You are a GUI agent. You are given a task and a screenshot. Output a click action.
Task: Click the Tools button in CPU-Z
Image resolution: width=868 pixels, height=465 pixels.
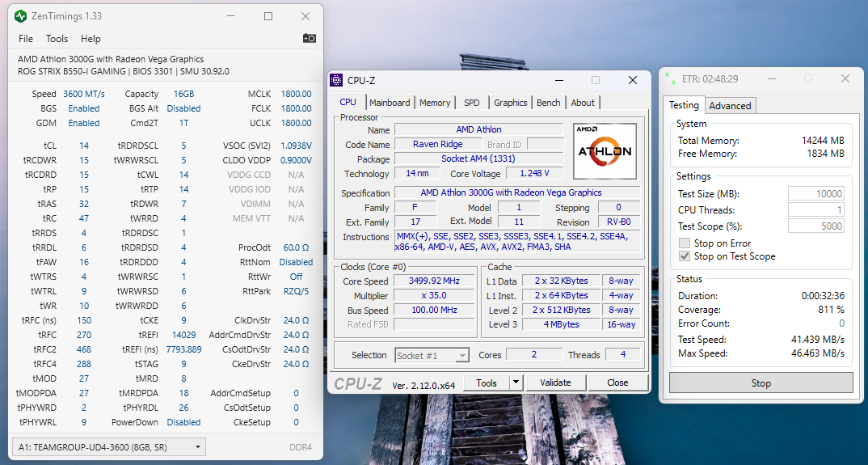tap(486, 383)
